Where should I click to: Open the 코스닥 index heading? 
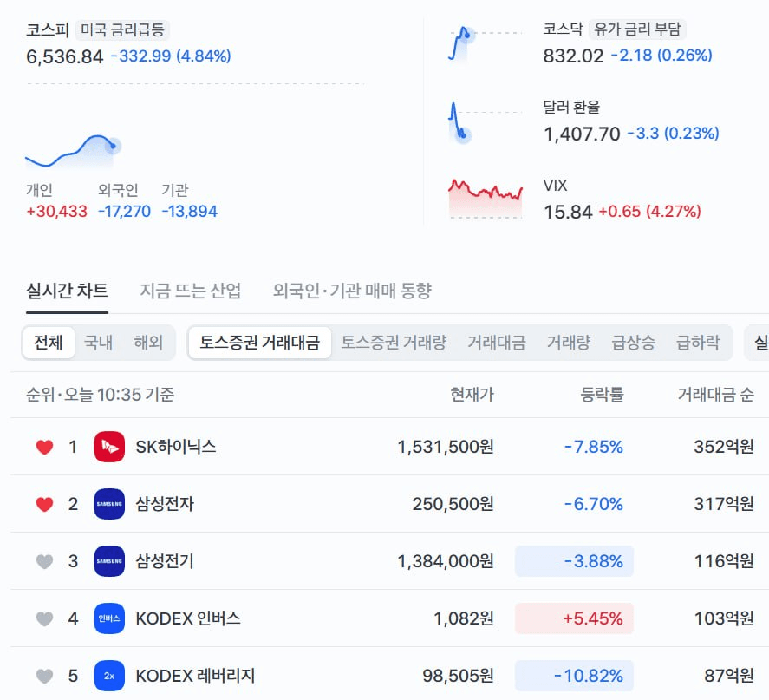pos(563,29)
